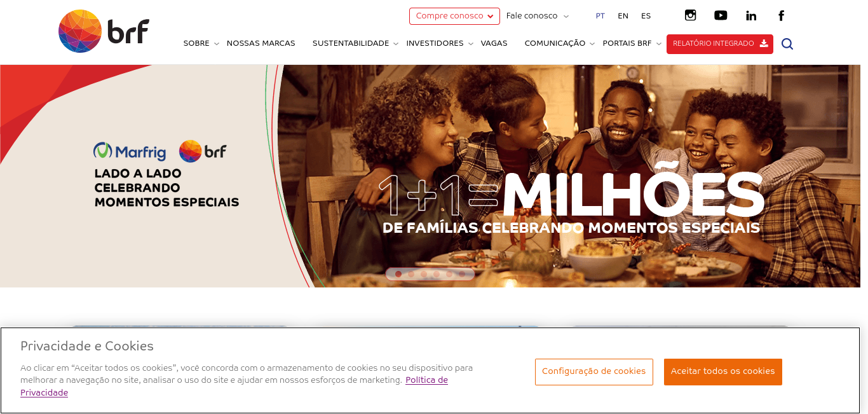Select the last carousel slide dot

(462, 274)
